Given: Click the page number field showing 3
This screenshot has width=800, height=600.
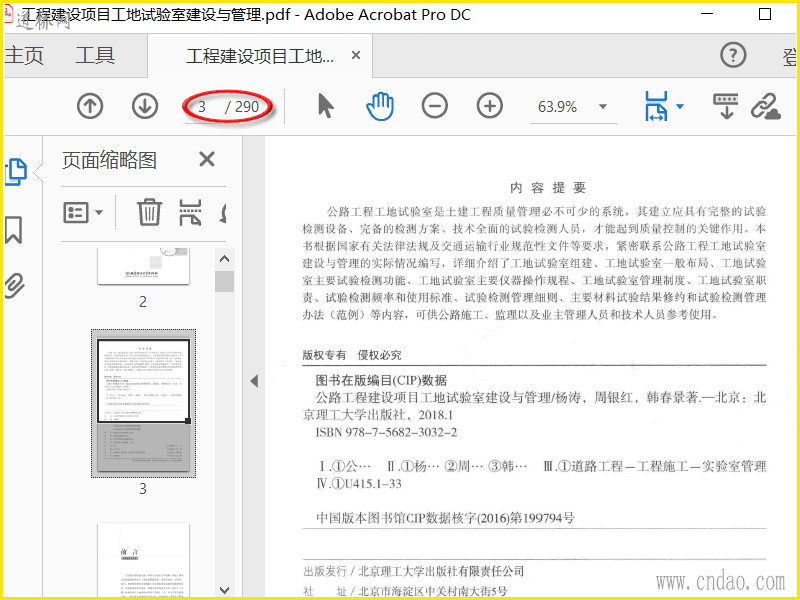Looking at the screenshot, I should 202,107.
